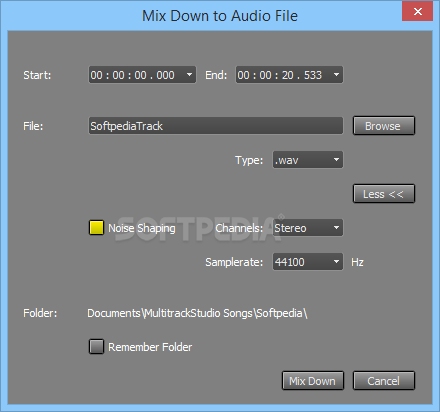Click the Folder: label
The image size is (440, 412).
40,313
